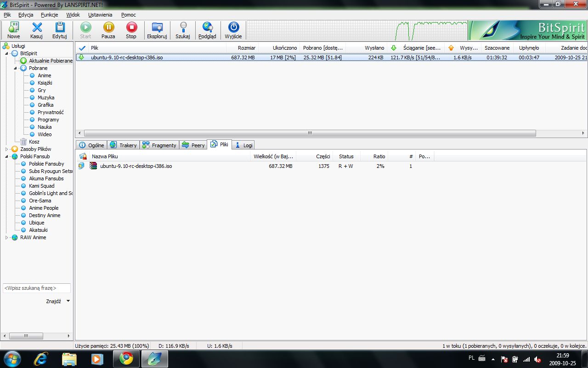This screenshot has height=368, width=588.
Task: Open the Podgląd preview icon
Action: (x=208, y=27)
